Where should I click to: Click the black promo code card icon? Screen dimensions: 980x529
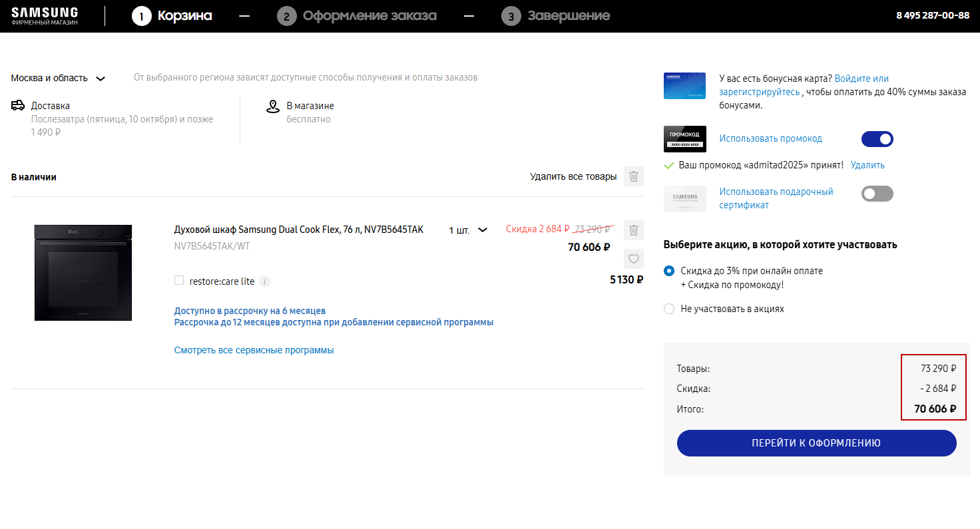(x=684, y=139)
